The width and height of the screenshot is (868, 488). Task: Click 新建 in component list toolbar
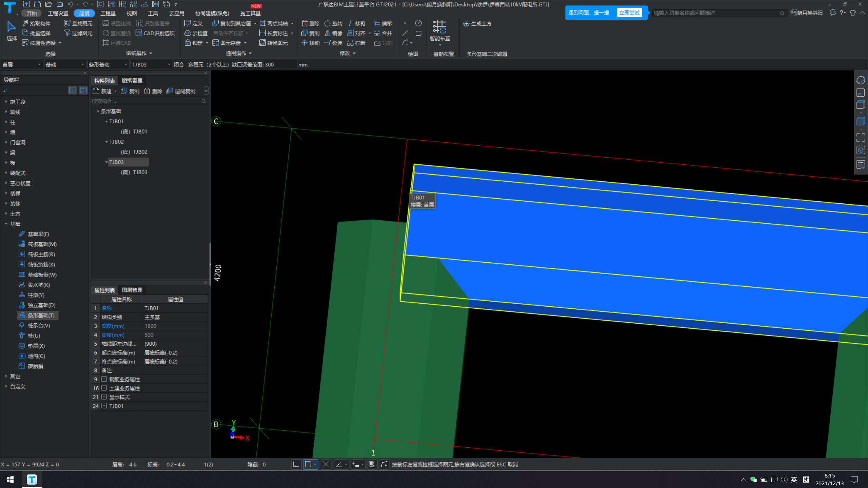tap(103, 91)
